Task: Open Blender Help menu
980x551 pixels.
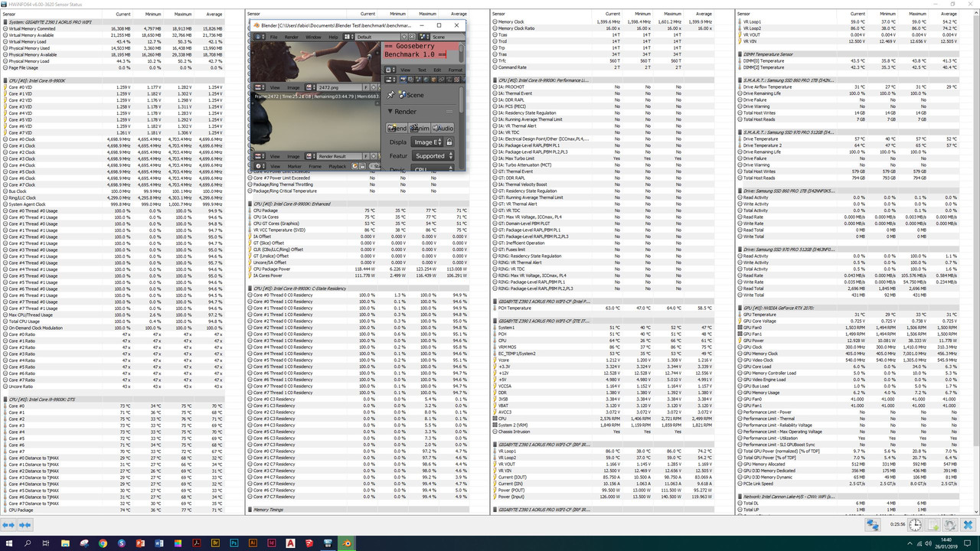Action: 333,37
